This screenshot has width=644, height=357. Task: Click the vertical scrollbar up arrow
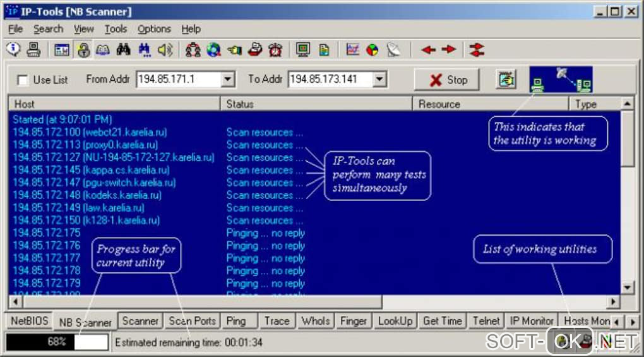pos(627,104)
